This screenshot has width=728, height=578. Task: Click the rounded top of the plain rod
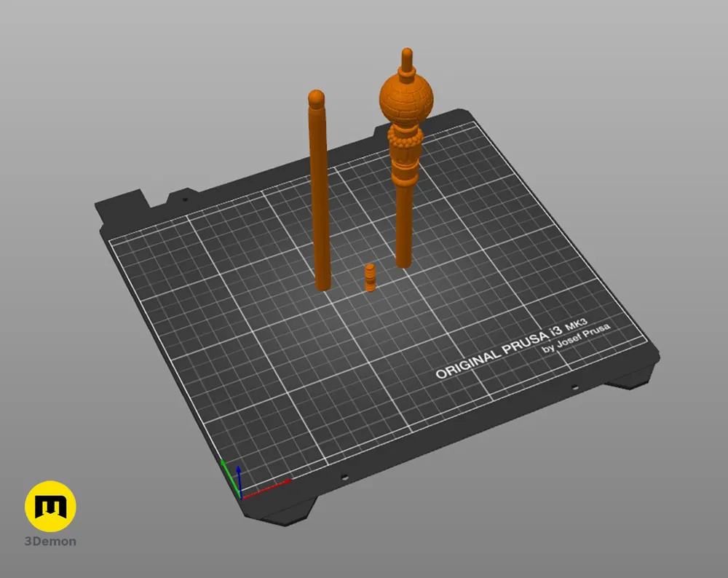click(316, 98)
